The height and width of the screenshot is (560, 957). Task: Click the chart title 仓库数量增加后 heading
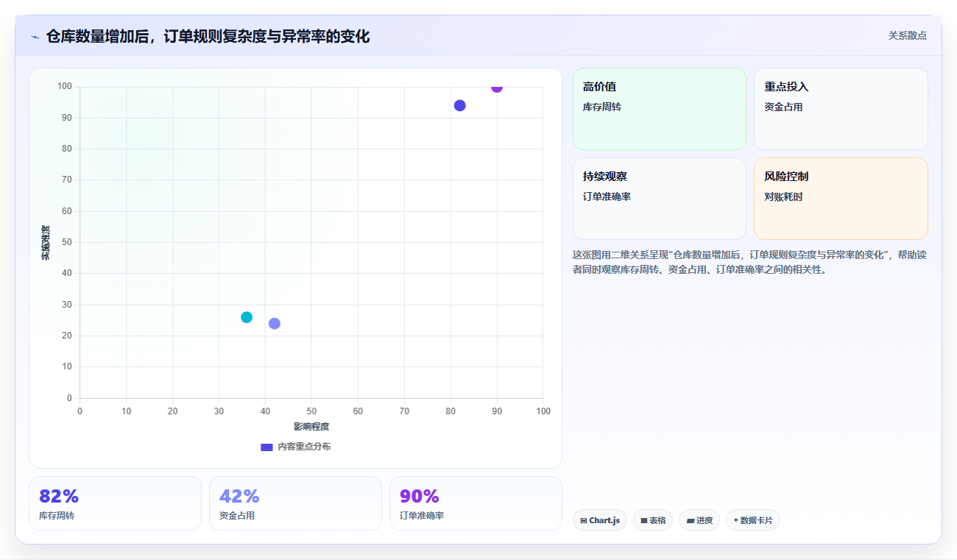[x=208, y=36]
